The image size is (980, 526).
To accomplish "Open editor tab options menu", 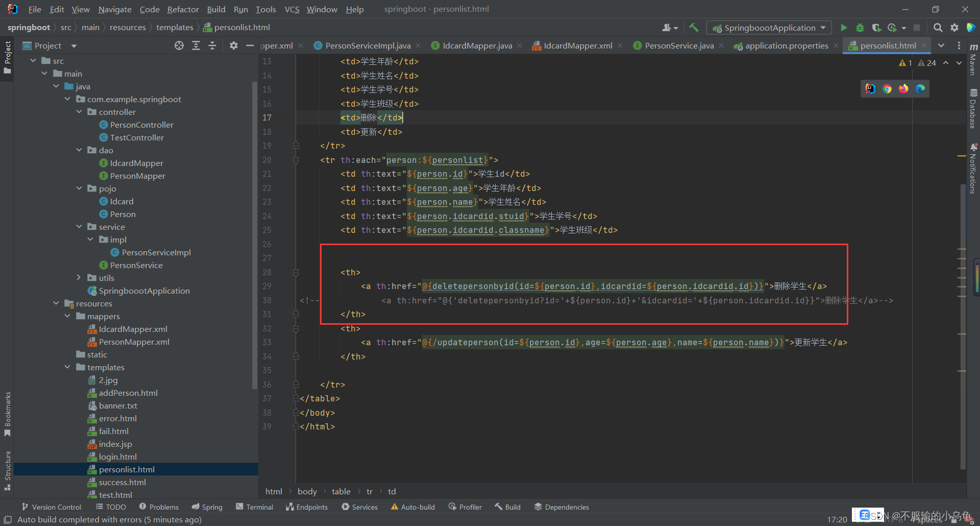I will (959, 45).
